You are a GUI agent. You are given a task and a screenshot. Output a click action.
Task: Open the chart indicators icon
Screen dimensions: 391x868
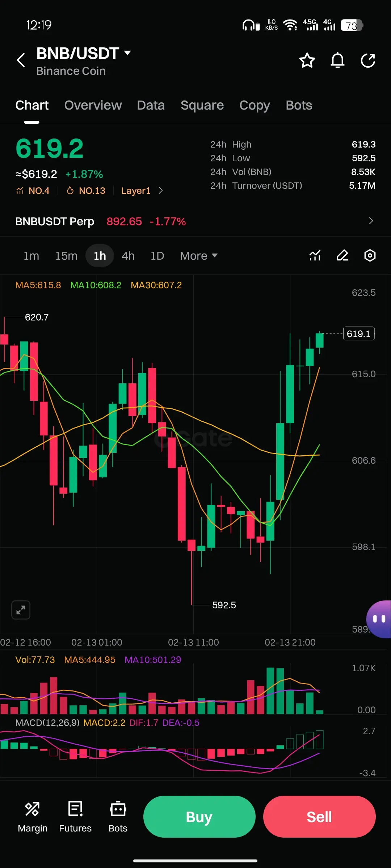pyautogui.click(x=315, y=256)
